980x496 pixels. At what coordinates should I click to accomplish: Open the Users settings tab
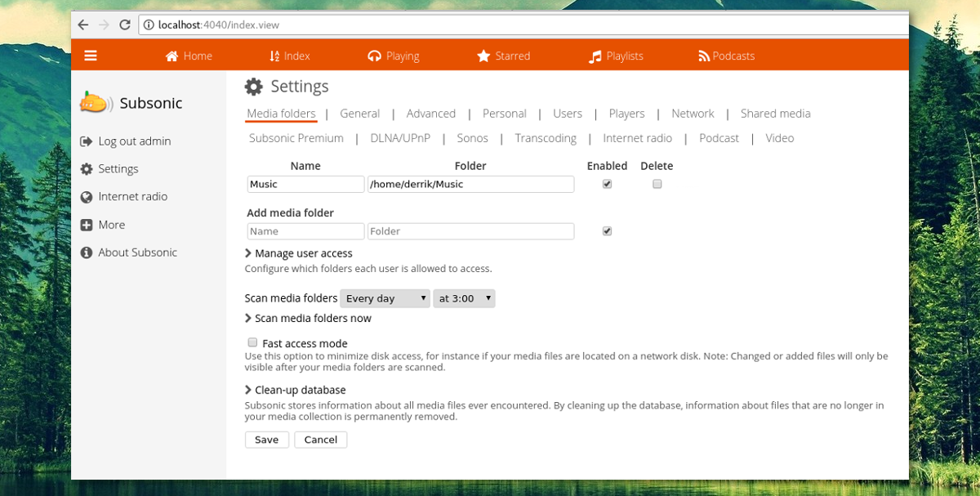coord(568,114)
